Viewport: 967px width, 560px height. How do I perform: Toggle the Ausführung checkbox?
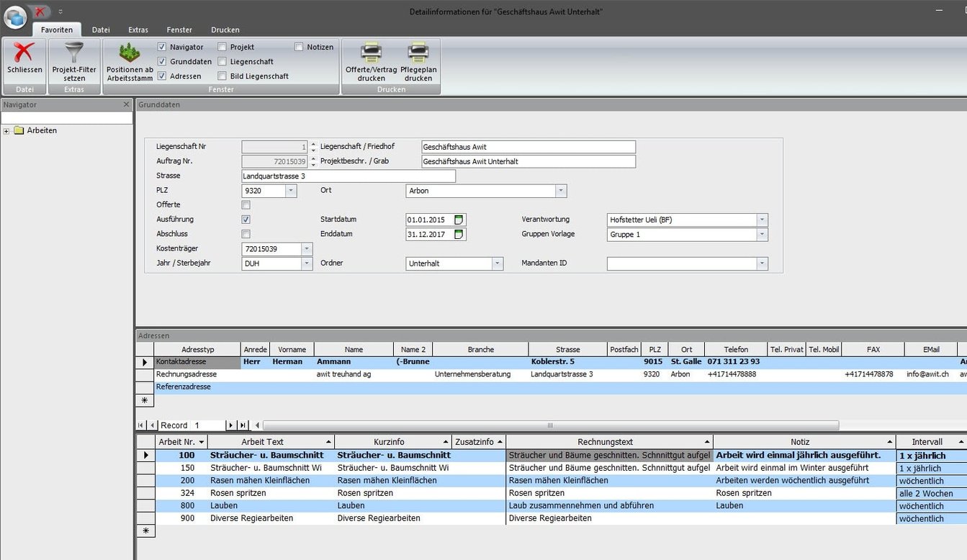246,220
